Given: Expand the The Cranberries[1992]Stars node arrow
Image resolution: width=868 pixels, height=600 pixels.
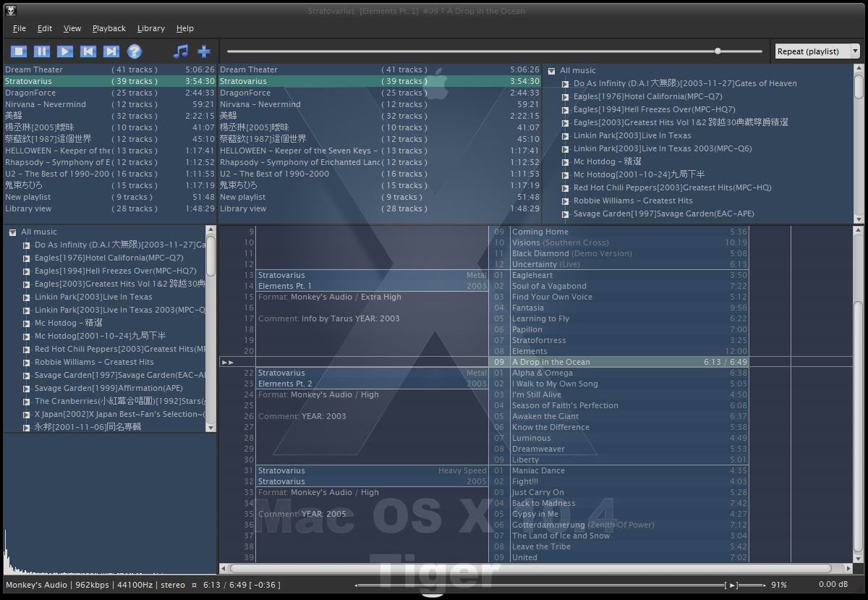Looking at the screenshot, I should [x=27, y=402].
